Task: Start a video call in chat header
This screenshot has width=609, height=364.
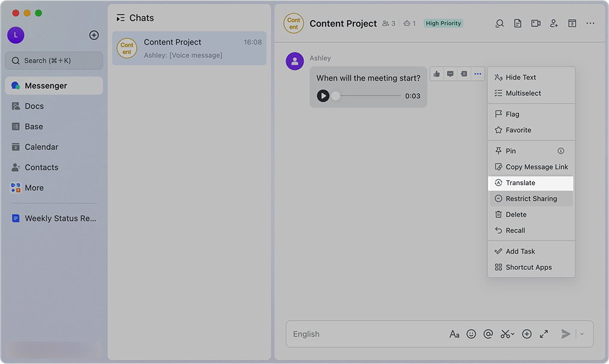Action: (535, 24)
